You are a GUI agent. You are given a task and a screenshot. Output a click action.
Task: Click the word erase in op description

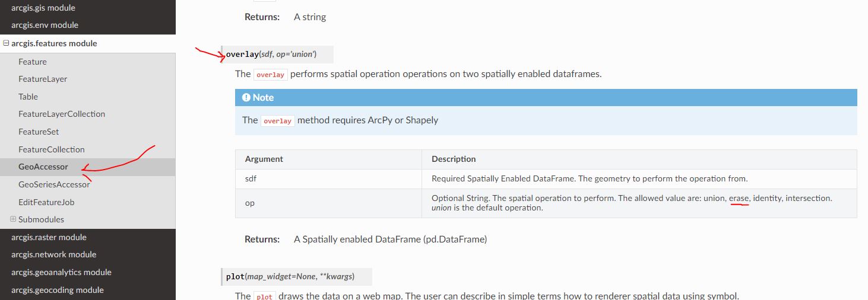point(739,198)
